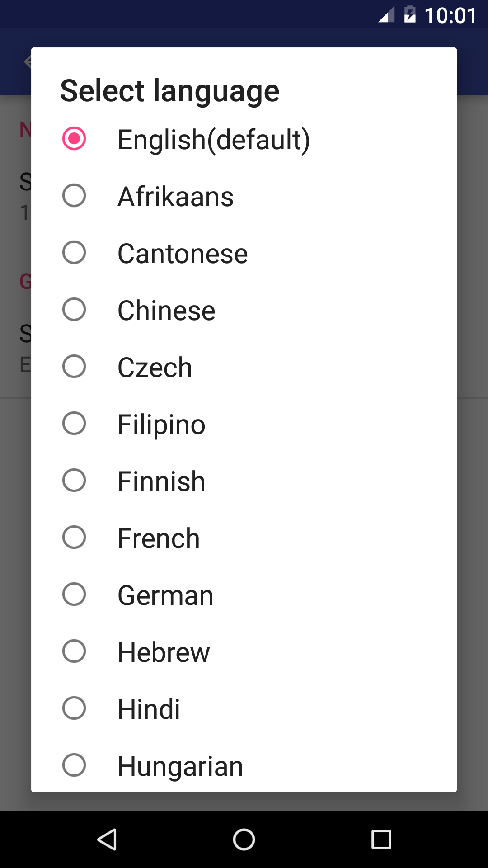488x868 pixels.
Task: Tap the French language label
Action: [159, 538]
